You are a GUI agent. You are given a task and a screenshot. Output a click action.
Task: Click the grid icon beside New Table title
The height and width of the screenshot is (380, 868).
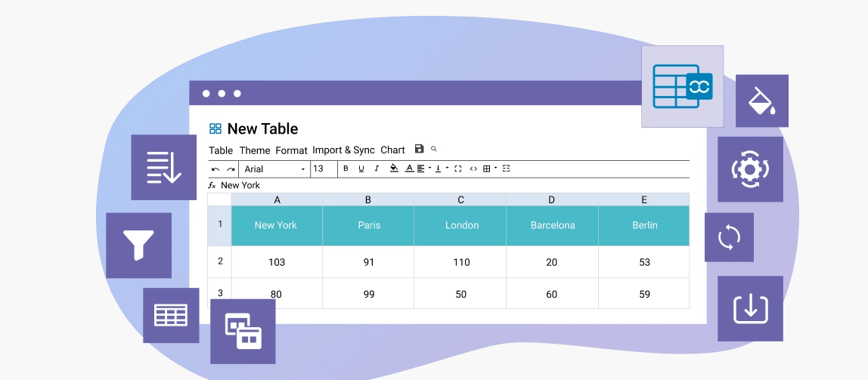(x=215, y=129)
